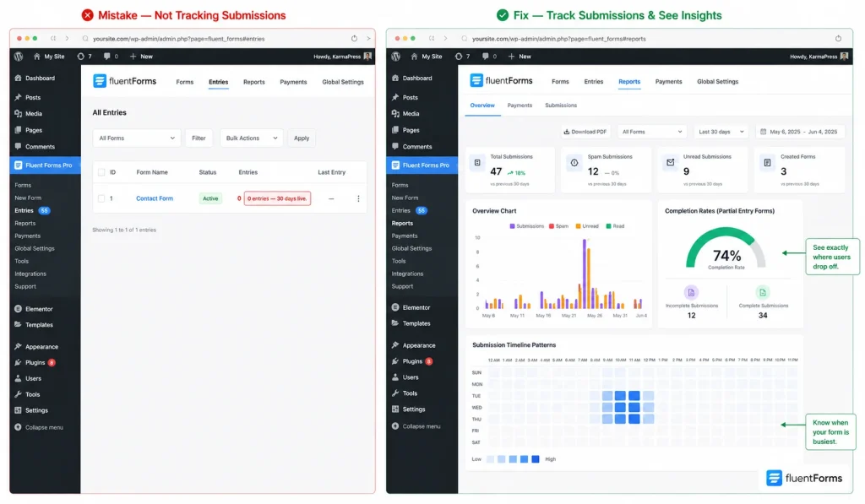
Task: Click the Complete Submissions document icon
Action: click(x=763, y=292)
